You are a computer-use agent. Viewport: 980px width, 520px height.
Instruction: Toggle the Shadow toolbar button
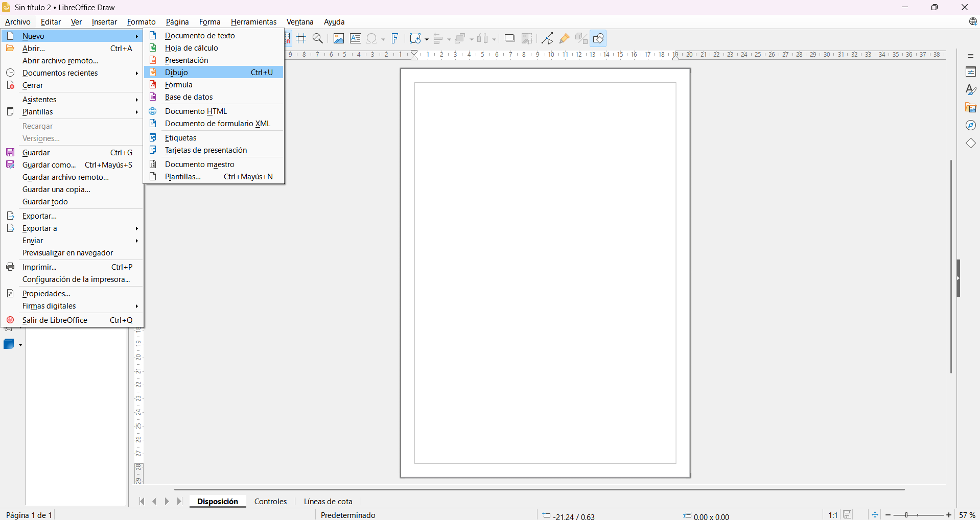(509, 39)
